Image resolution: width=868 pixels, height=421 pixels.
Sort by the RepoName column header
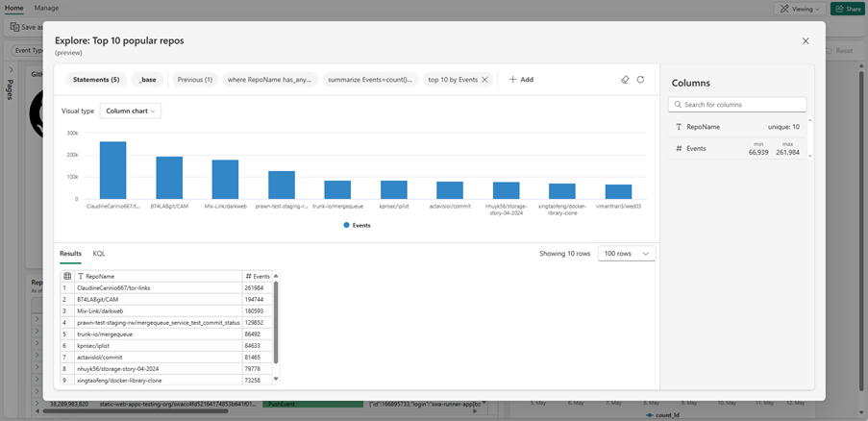(x=159, y=276)
